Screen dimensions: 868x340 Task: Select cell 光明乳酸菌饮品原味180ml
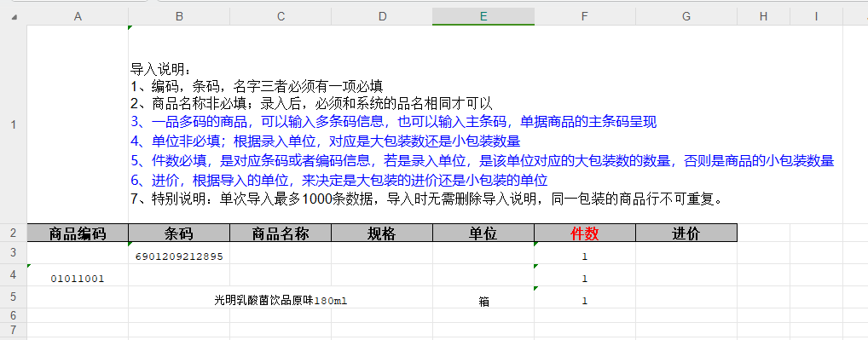click(x=281, y=297)
